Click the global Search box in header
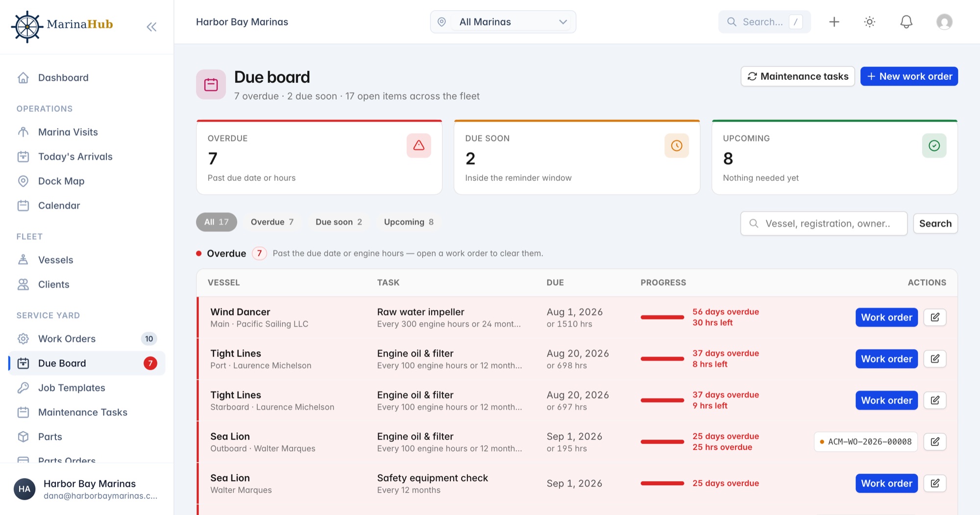The image size is (980, 515). pyautogui.click(x=764, y=22)
